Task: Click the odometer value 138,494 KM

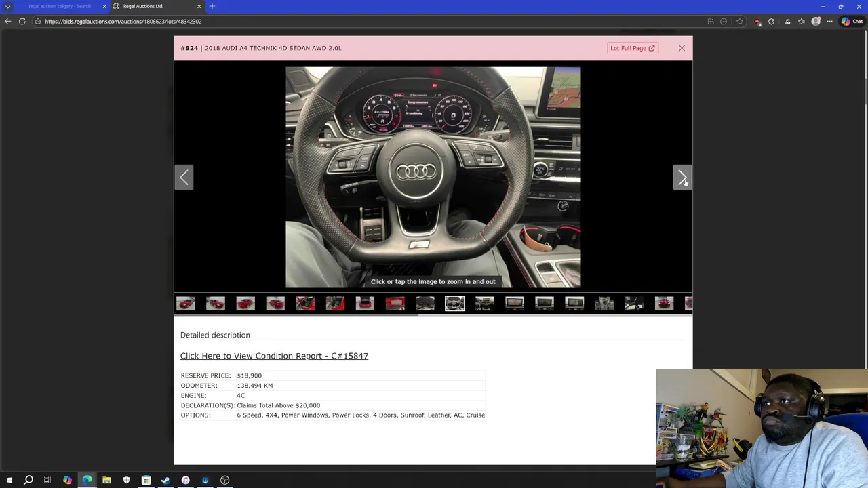Action: [254, 386]
